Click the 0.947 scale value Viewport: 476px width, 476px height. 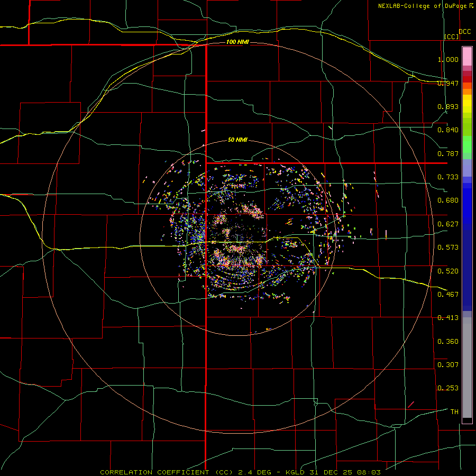(x=448, y=83)
